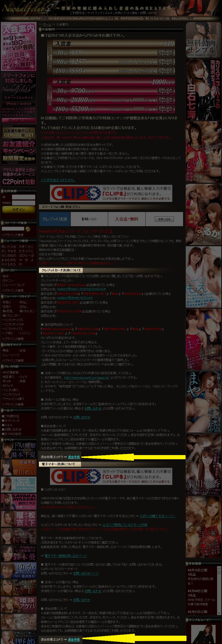Viewport: 222px width, 644px height.
Task: Click ご利用方法 in the sidebar help section
Action: (x=11, y=416)
